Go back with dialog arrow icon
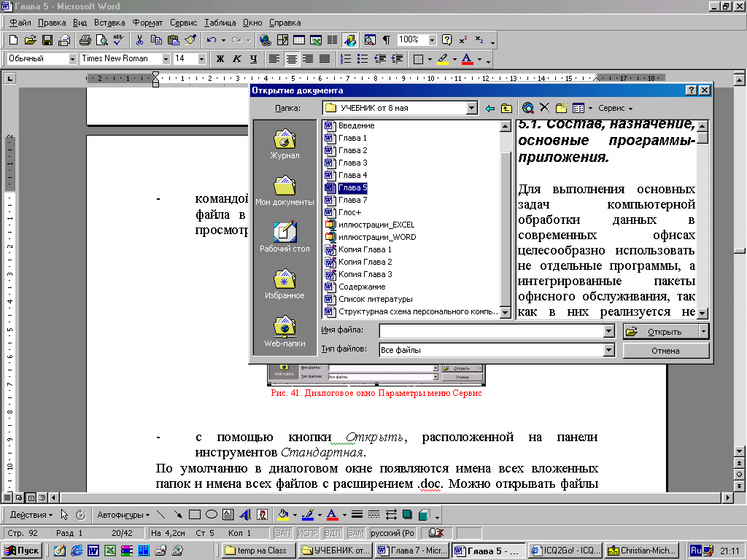This screenshot has height=560, width=747. point(489,109)
